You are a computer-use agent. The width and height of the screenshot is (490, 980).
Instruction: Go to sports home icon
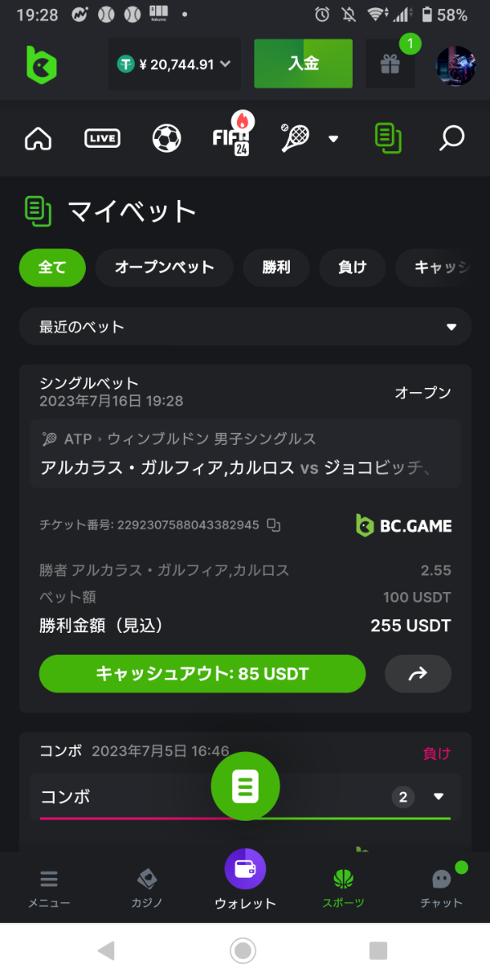38,139
